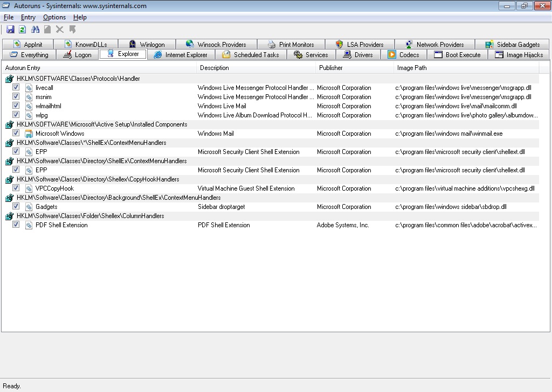552x392 pixels.
Task: Switch to the LSA Providers tab
Action: (x=360, y=44)
